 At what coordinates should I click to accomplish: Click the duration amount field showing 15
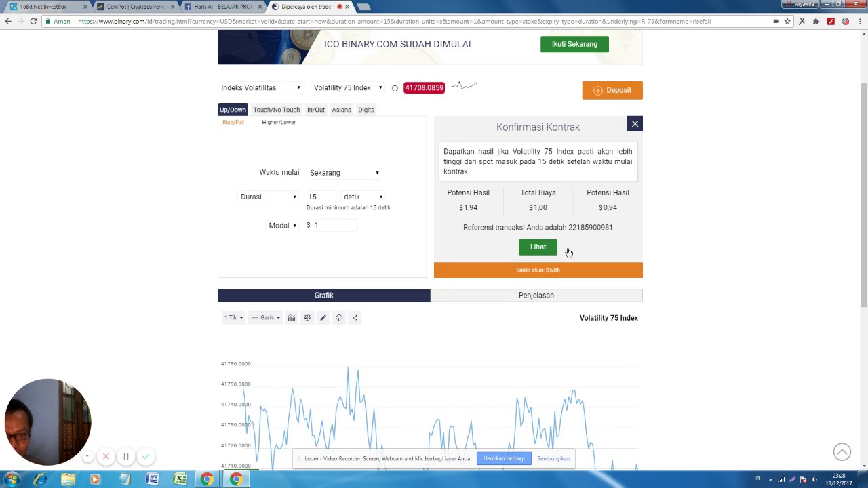[321, 197]
